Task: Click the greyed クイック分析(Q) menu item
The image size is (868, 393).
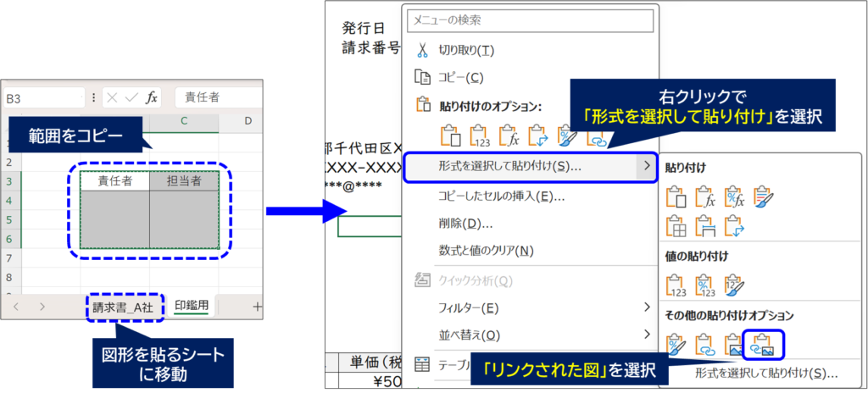Action: (x=476, y=280)
